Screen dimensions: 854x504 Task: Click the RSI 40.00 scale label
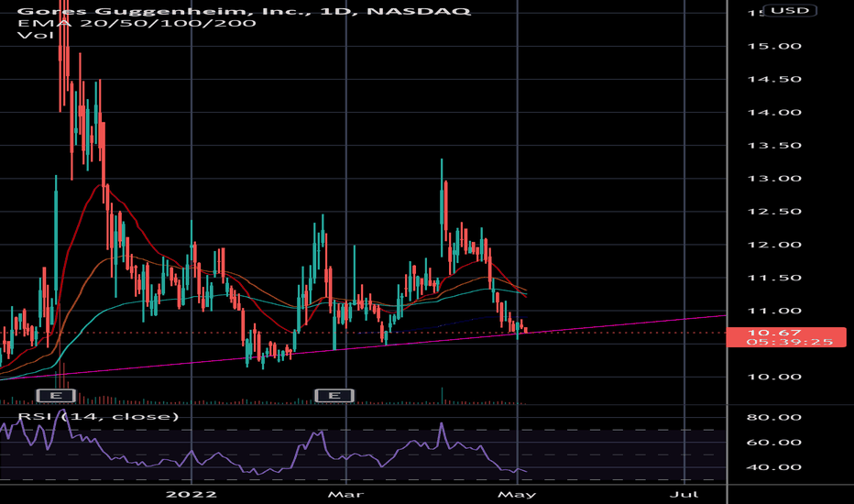tap(774, 467)
